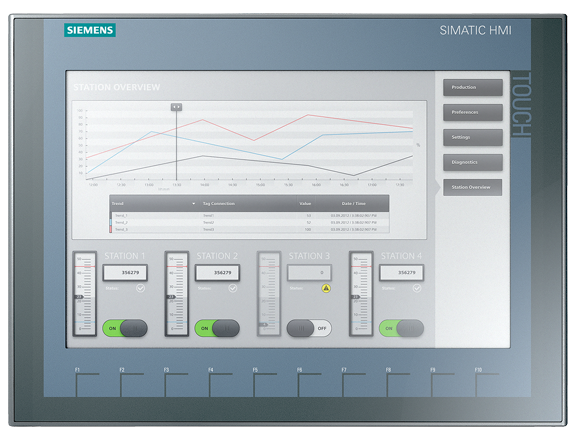Click the trend chart cursor handle

(x=177, y=107)
